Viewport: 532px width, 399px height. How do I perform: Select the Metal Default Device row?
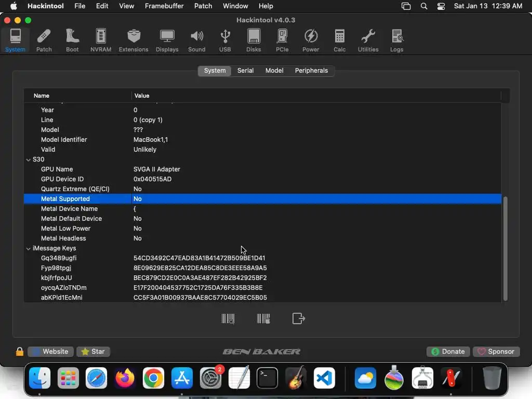[x=262, y=219]
